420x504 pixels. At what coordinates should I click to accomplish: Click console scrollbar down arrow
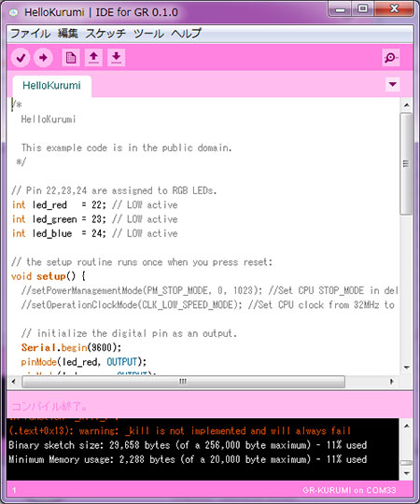click(x=407, y=473)
